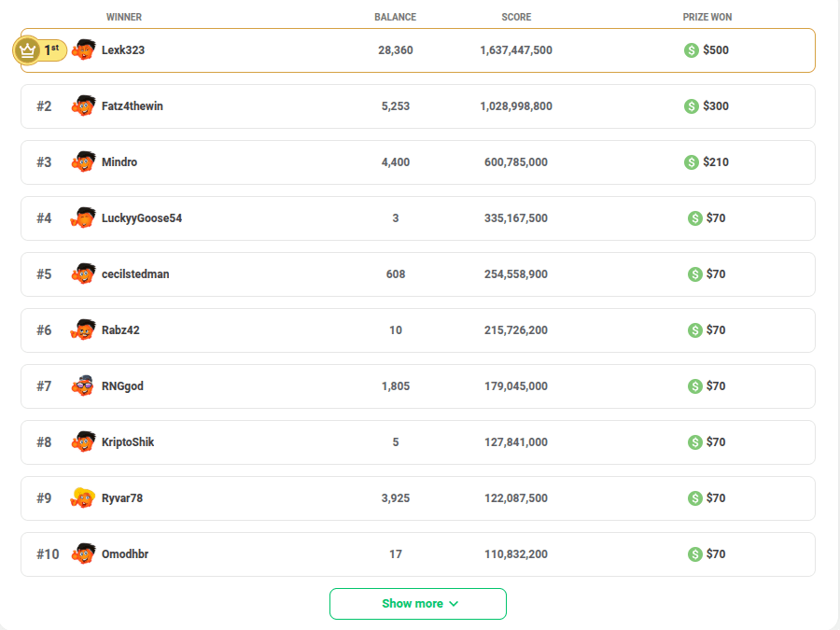Screen dimensions: 840x630
Task: Click Fatz4thewin's avatar icon
Action: (x=83, y=105)
